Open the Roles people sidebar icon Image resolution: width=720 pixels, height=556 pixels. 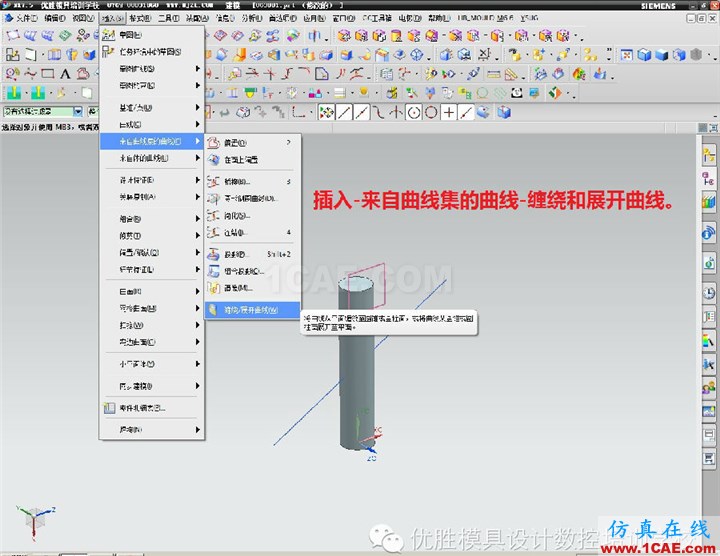pyautogui.click(x=709, y=388)
